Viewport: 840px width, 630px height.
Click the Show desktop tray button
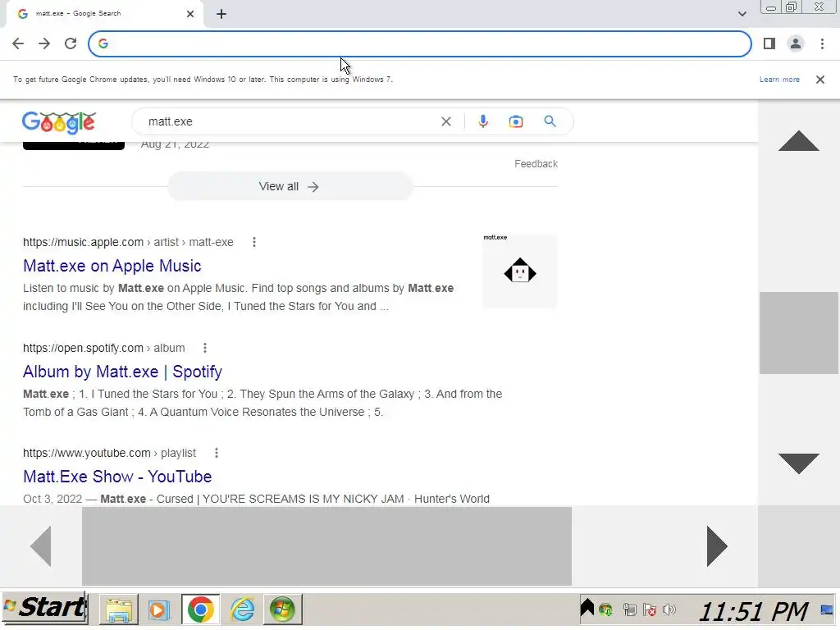(827, 609)
